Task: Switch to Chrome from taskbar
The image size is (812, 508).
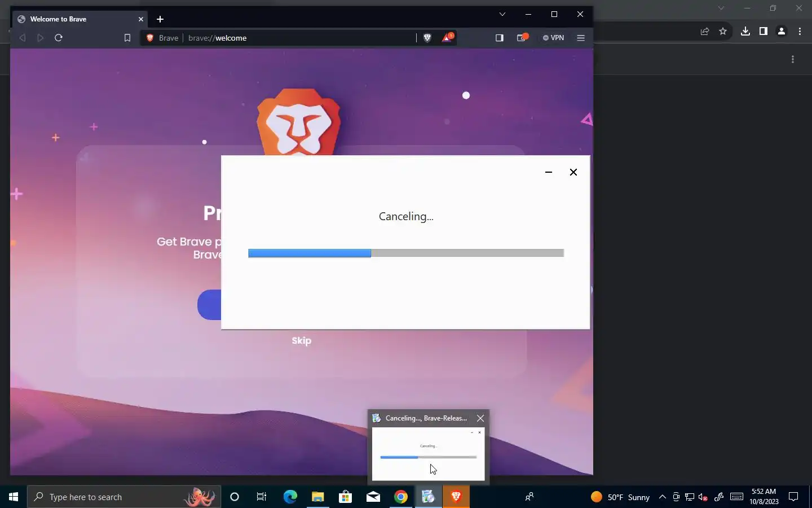Action: [x=400, y=497]
